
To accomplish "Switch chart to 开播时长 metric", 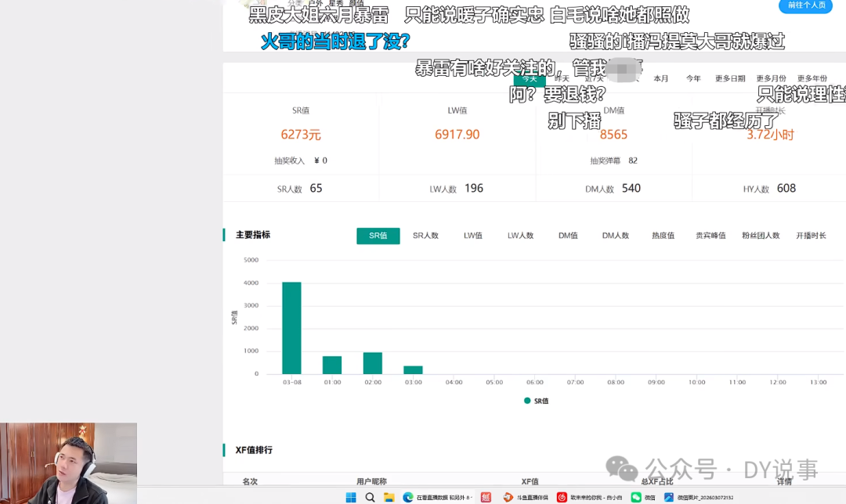I will point(811,236).
